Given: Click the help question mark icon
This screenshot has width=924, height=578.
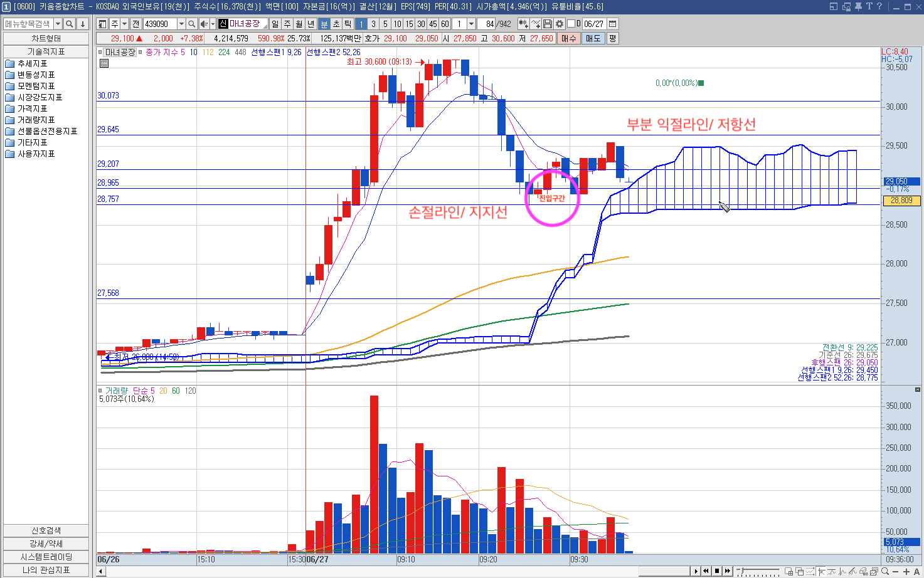Looking at the screenshot, I should 879,6.
